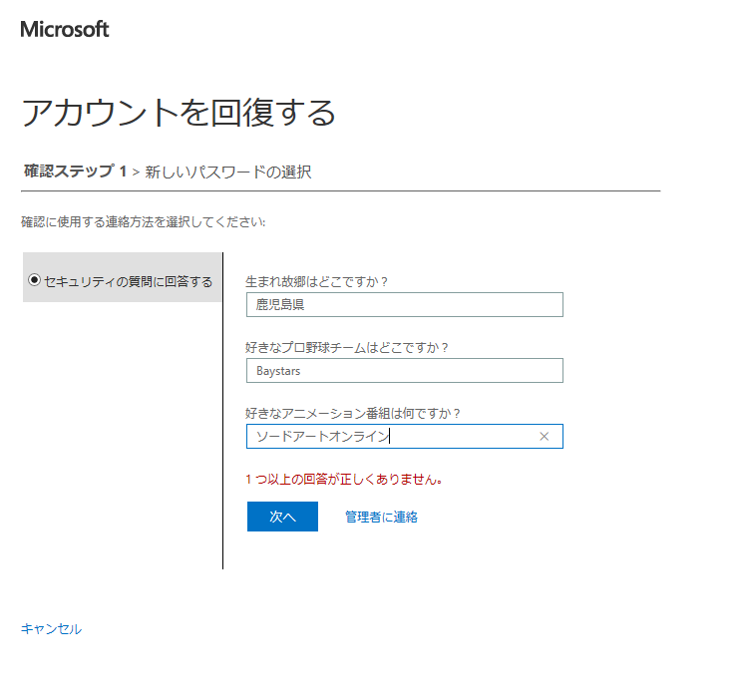The width and height of the screenshot is (742, 700).
Task: Open the 管理者に連絡 link
Action: click(x=381, y=517)
